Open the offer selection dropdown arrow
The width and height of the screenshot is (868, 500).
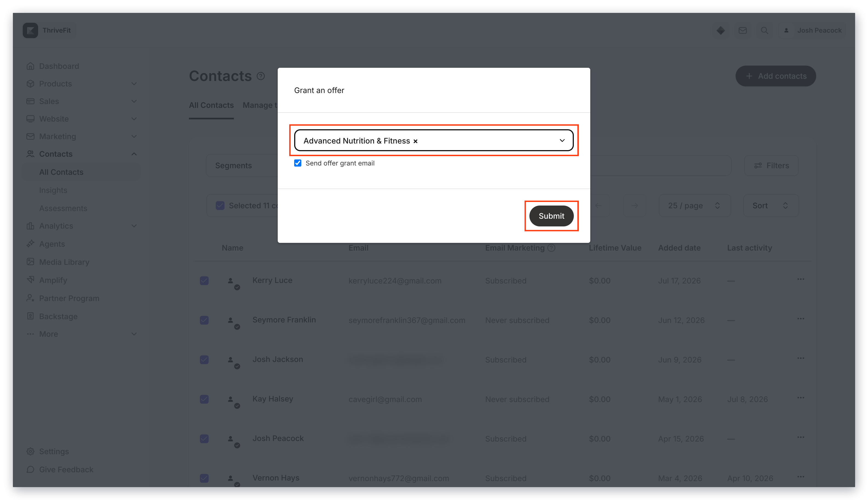tap(562, 141)
